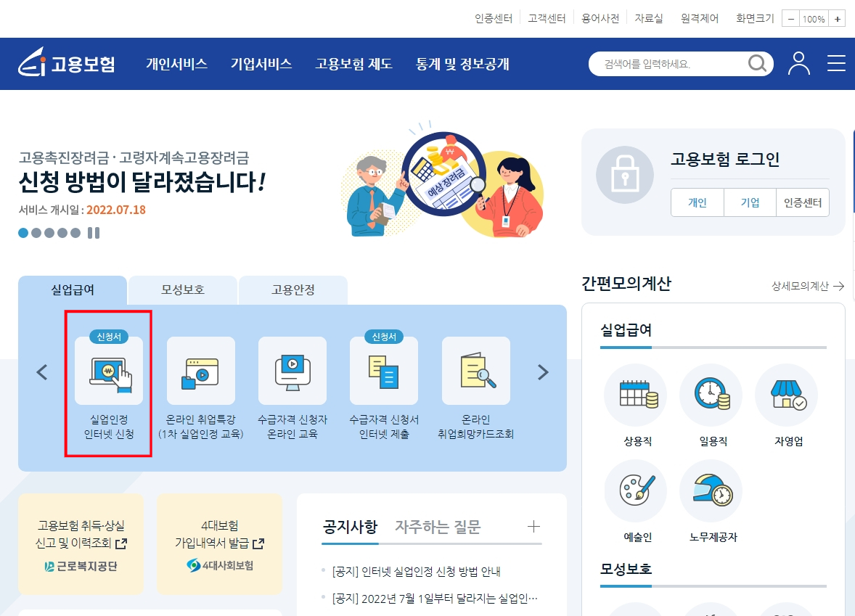Select the 노무제공자 calculator icon
The image size is (855, 616).
tap(711, 490)
